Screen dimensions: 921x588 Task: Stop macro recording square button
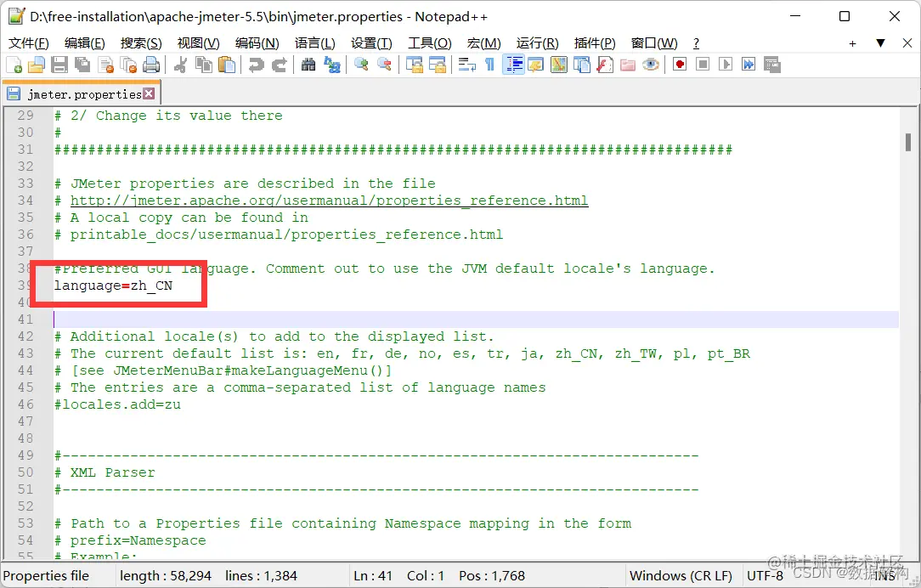tap(703, 65)
